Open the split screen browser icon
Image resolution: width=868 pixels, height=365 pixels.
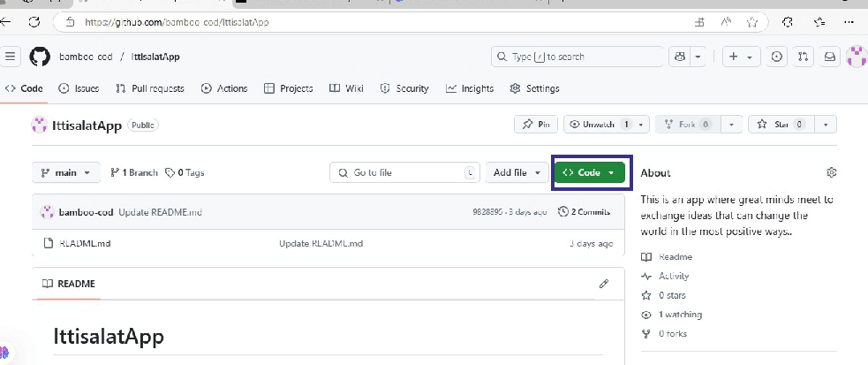699,22
